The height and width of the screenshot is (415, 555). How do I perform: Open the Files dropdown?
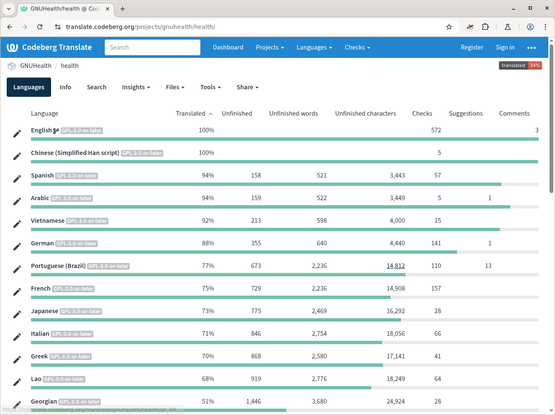click(x=175, y=87)
